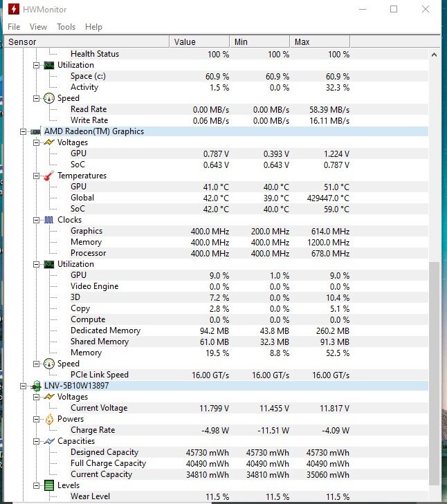Select the Designed Capacity row

[249, 453]
